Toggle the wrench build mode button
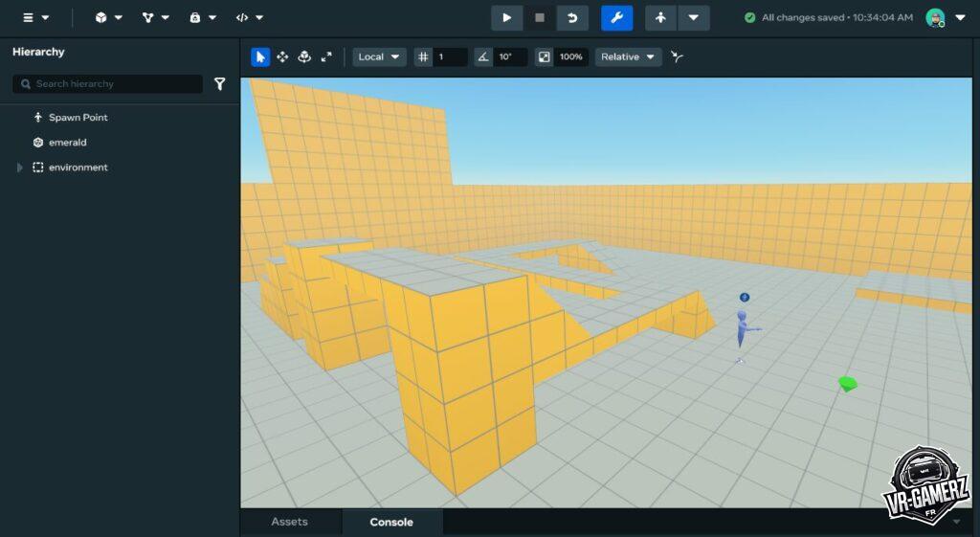 tap(616, 17)
